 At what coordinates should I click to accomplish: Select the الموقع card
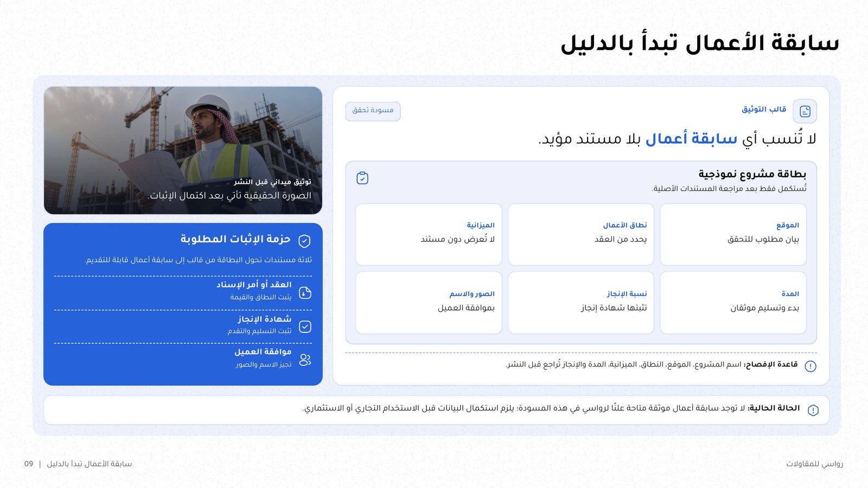(x=733, y=234)
